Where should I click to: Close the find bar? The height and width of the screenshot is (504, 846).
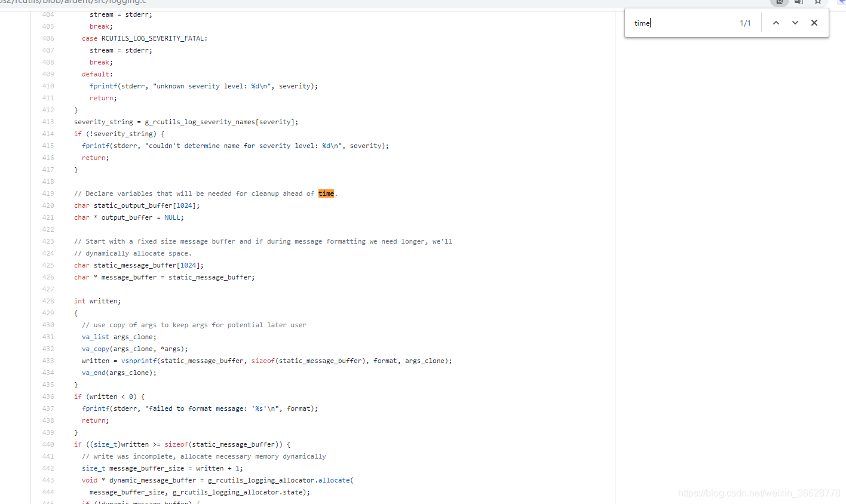click(x=814, y=23)
